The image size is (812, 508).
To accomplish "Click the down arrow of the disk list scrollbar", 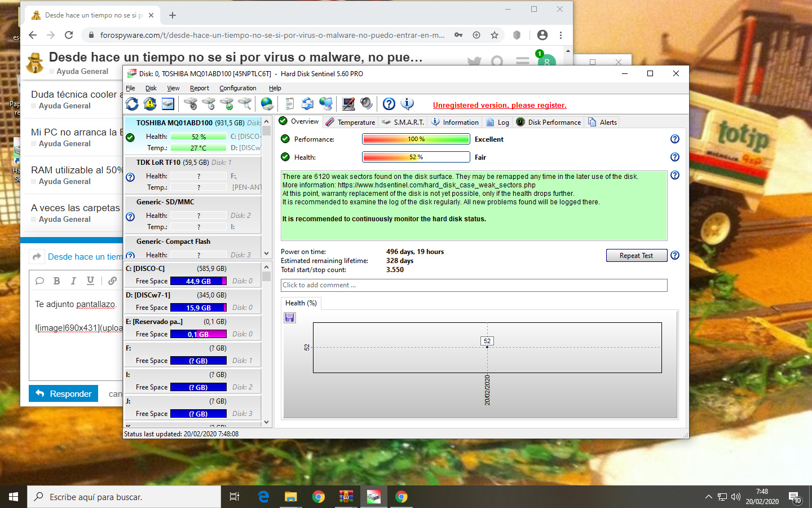I will coord(267,253).
